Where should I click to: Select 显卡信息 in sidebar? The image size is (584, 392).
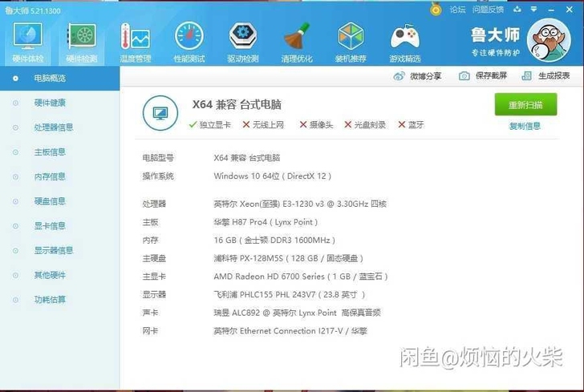click(59, 225)
